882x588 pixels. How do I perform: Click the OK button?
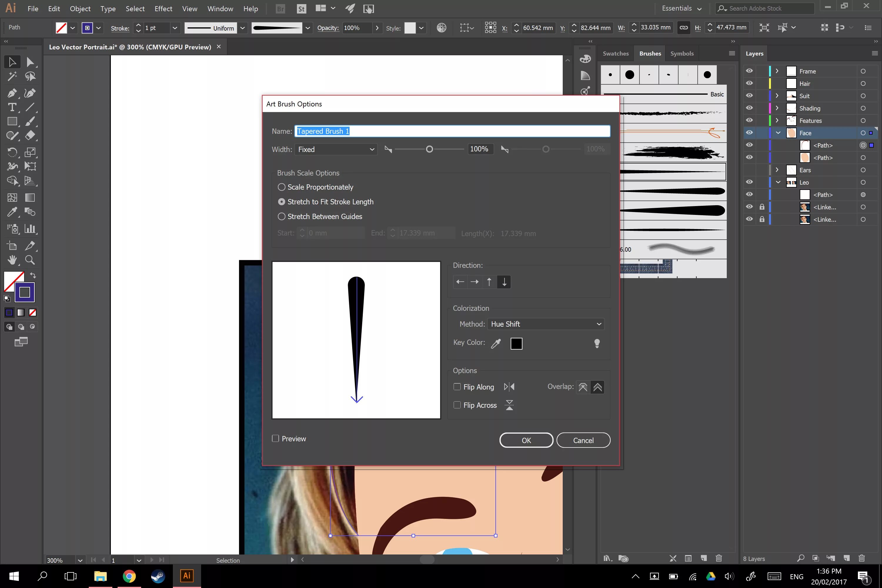pos(526,440)
